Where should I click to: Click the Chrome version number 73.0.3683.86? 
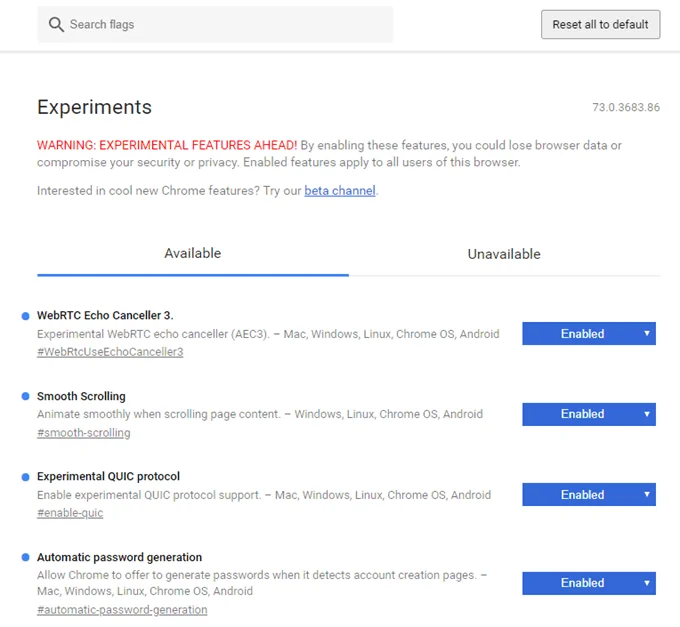pos(626,107)
